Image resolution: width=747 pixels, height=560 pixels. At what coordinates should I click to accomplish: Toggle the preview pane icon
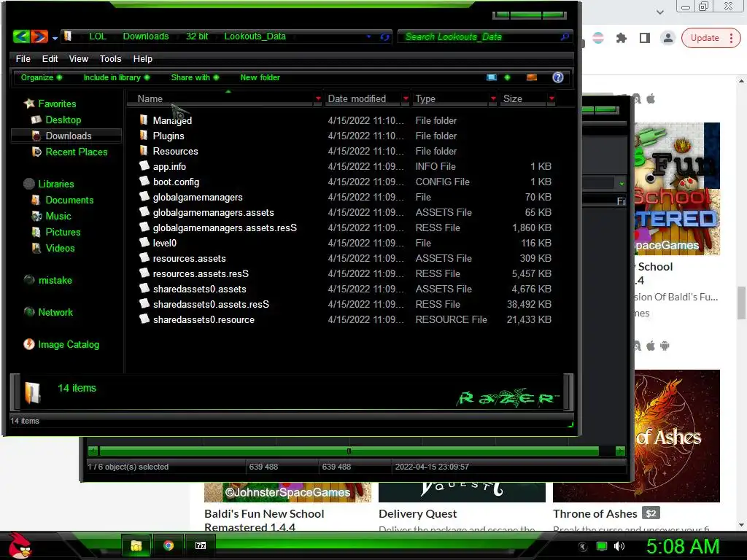(532, 77)
